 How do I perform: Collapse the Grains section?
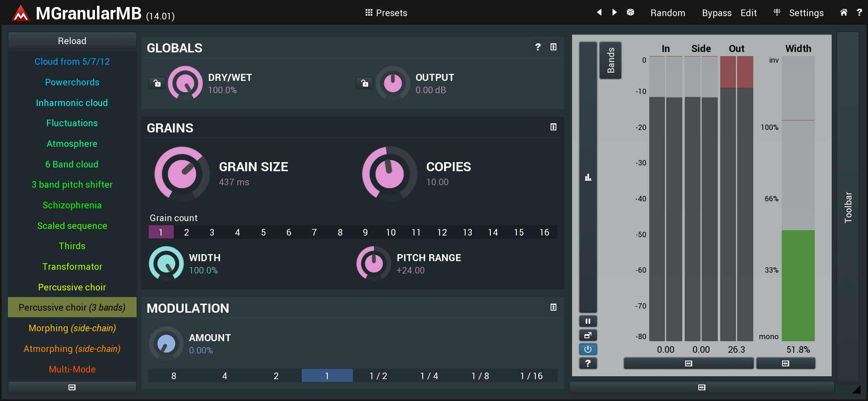[x=553, y=127]
